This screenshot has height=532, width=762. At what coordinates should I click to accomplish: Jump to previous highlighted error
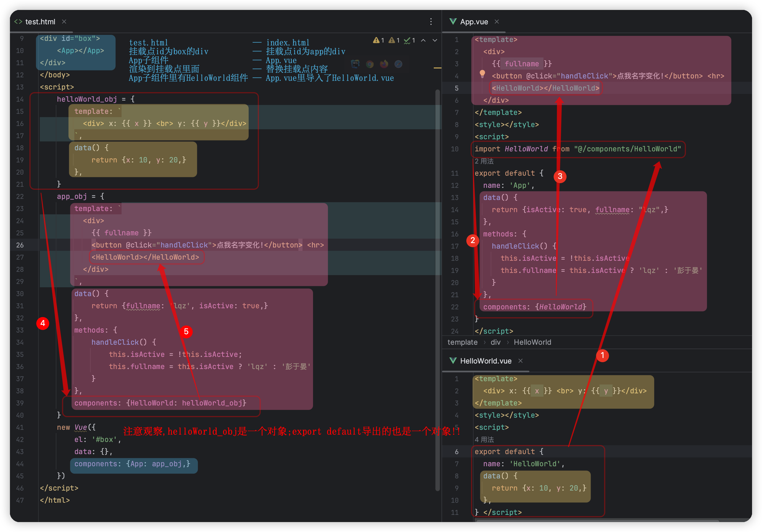point(424,41)
